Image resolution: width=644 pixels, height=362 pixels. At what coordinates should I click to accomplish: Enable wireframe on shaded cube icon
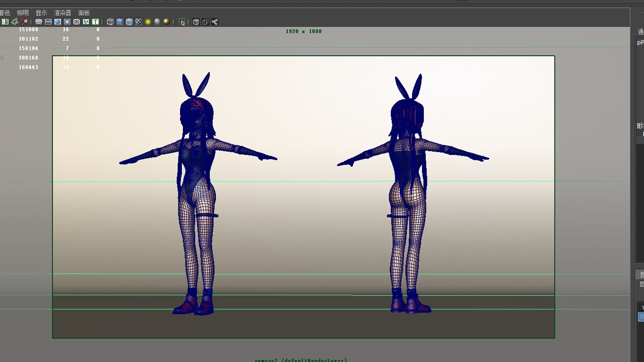pos(129,22)
